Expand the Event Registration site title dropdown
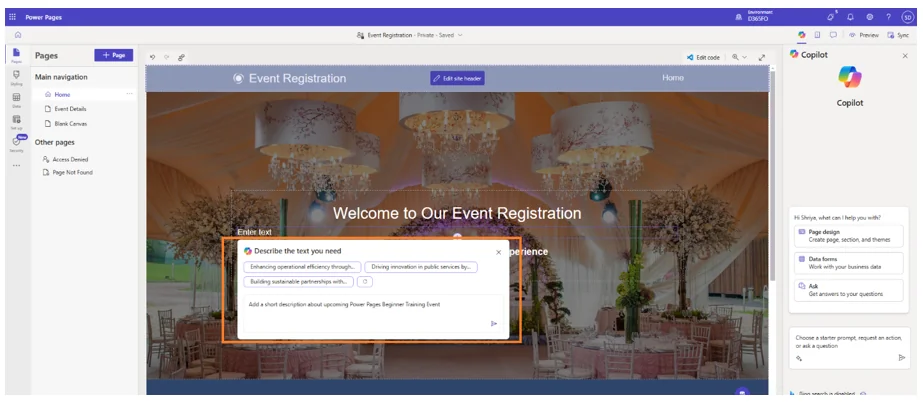923x403 pixels. click(459, 35)
